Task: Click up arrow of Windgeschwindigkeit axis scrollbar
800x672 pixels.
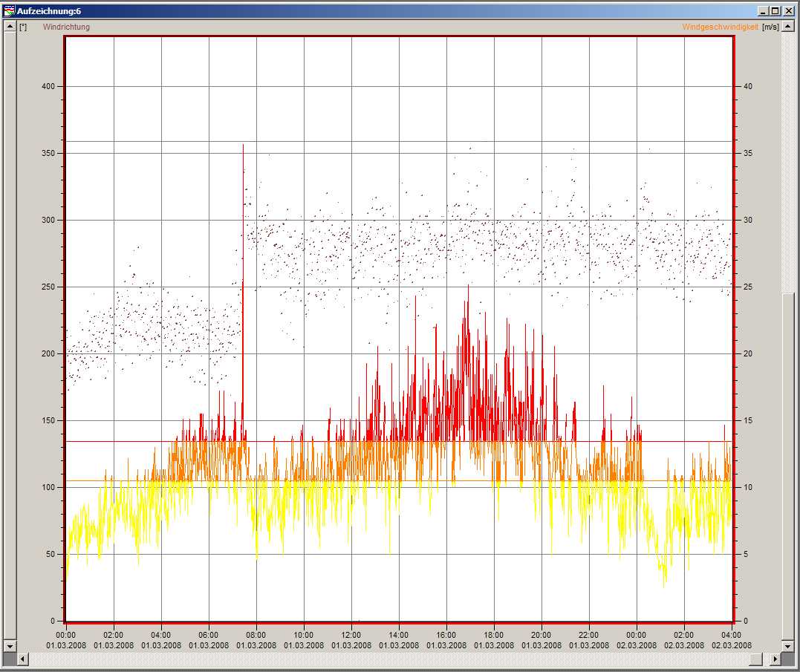Action: [788, 26]
